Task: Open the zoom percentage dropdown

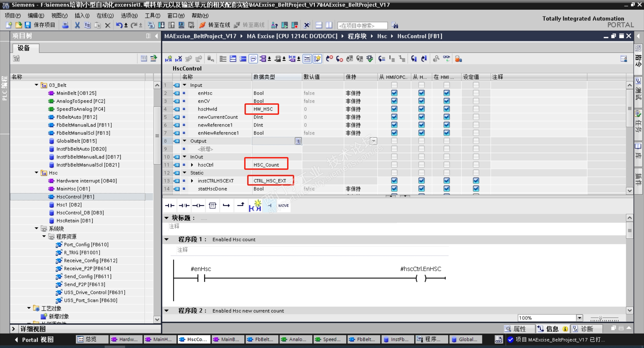Action: (579, 318)
